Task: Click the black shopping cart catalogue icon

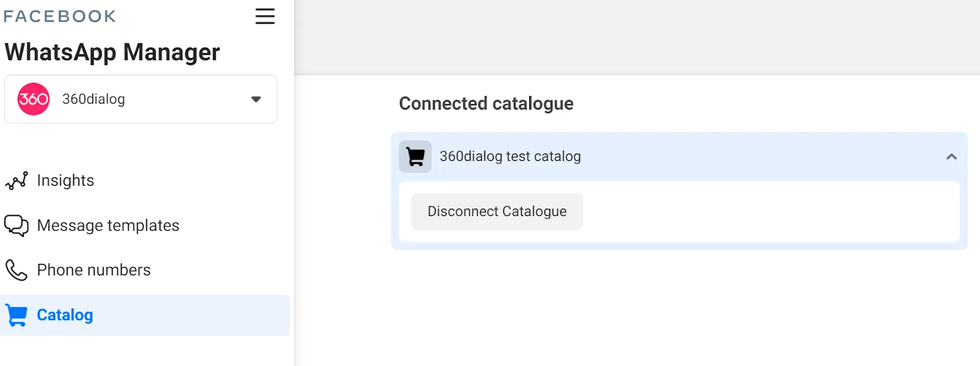Action: (415, 157)
